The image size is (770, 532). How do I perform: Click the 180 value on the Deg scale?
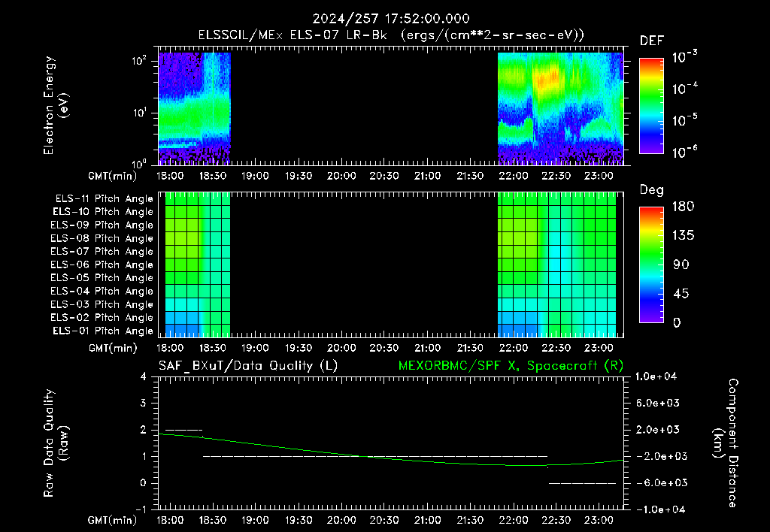pos(683,207)
